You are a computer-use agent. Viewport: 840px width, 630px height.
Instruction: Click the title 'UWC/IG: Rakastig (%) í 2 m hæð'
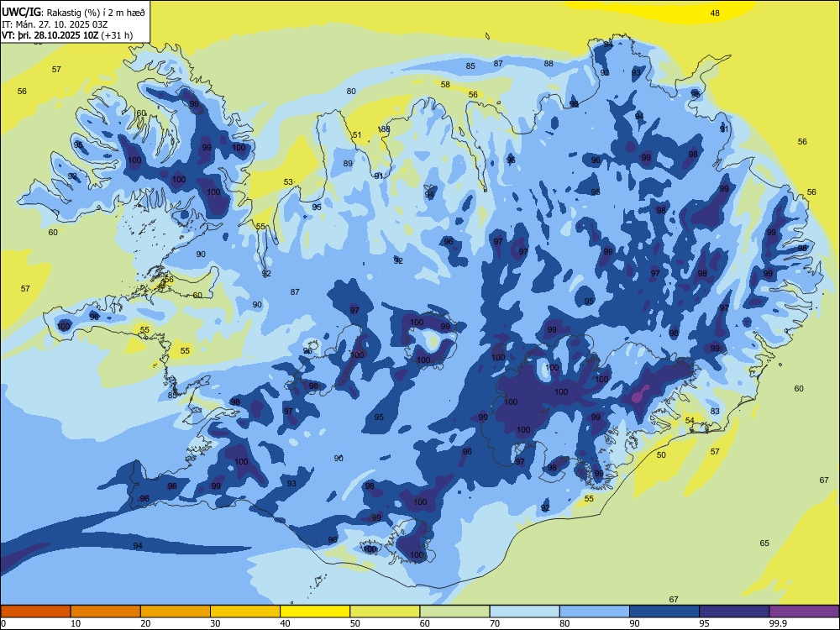[x=73, y=13]
